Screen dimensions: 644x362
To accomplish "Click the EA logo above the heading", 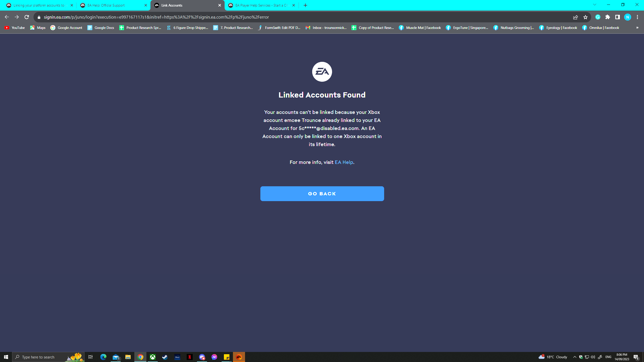I will tap(322, 72).
